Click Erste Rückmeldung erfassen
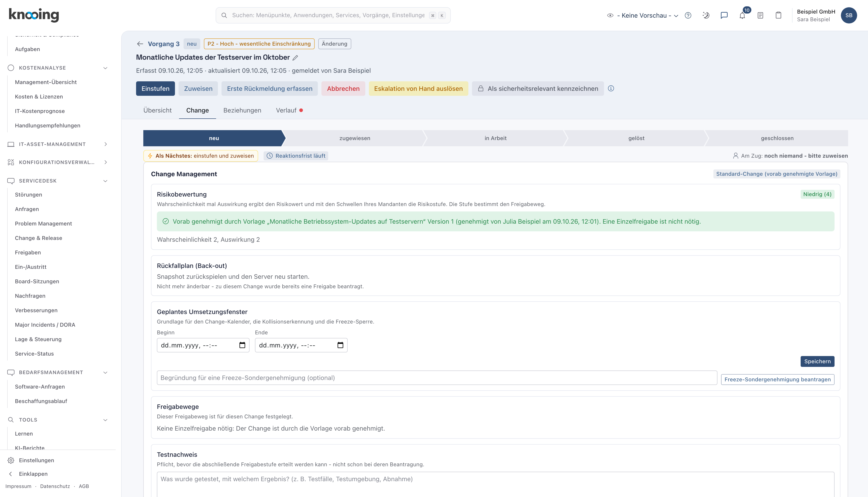Screen dimensions: 868x497 (269, 88)
